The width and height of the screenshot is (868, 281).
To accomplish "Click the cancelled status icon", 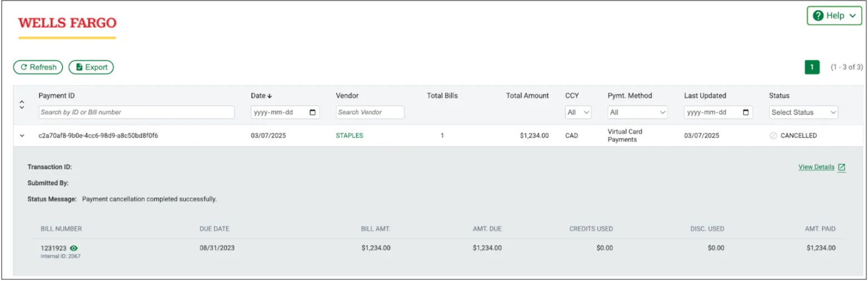I will pos(773,135).
